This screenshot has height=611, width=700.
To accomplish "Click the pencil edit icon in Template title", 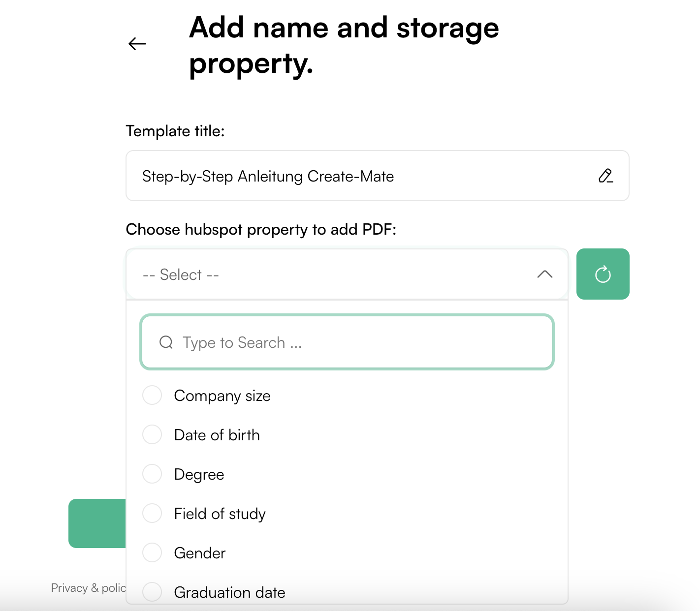I will coord(605,176).
